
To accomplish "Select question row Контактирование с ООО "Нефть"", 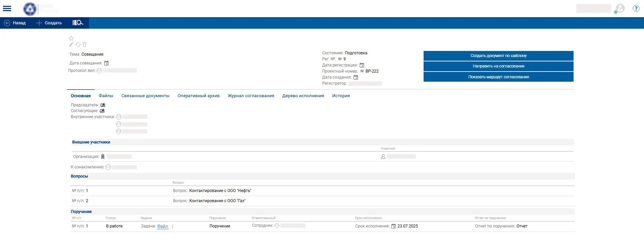I will (220, 191).
